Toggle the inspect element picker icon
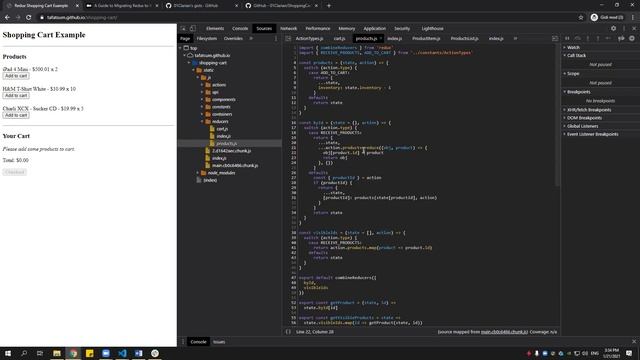This screenshot has width=640, height=360. (x=183, y=28)
